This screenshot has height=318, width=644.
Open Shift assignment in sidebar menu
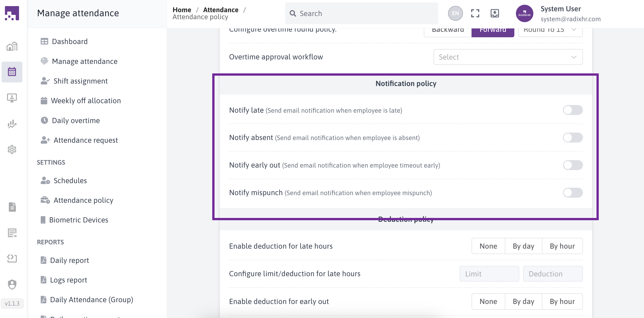click(x=81, y=81)
